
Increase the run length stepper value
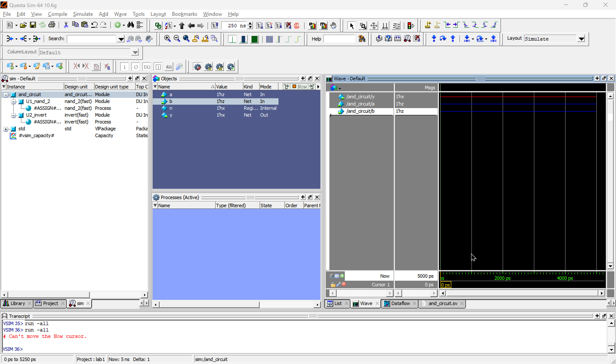point(250,24)
